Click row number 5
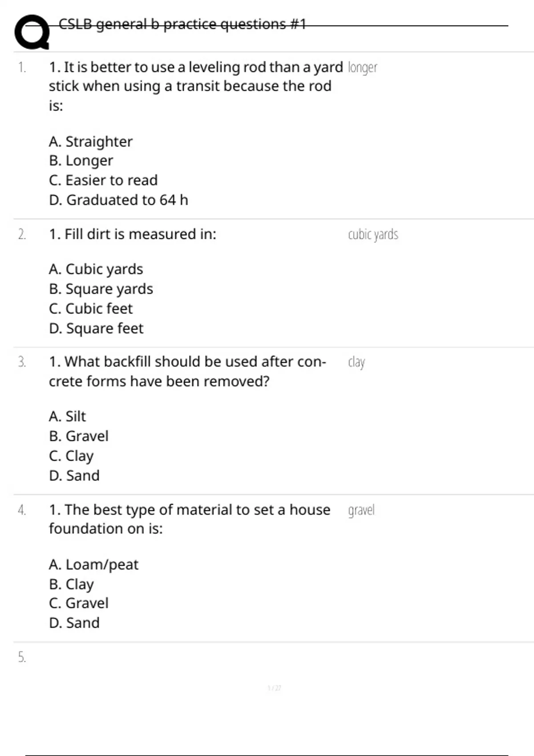Screen dimensions: 534x756 22,657
